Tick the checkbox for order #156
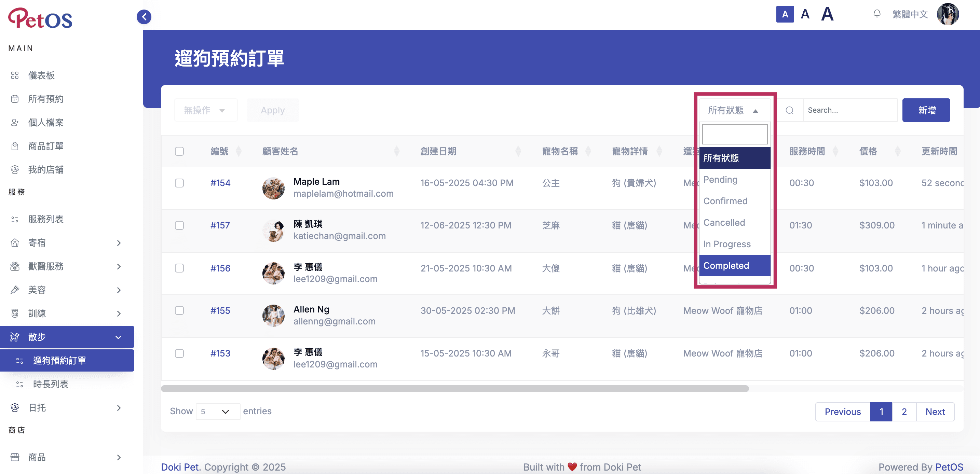The height and width of the screenshot is (474, 980). [179, 268]
